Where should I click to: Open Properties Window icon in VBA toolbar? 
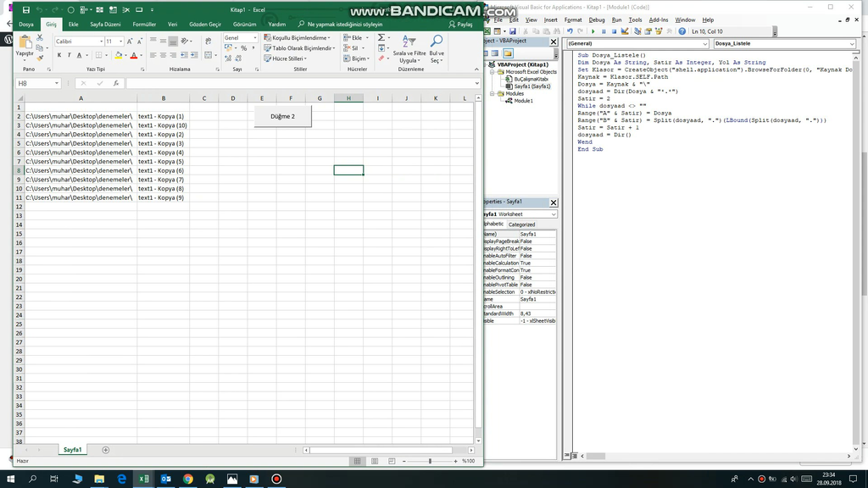coord(648,31)
